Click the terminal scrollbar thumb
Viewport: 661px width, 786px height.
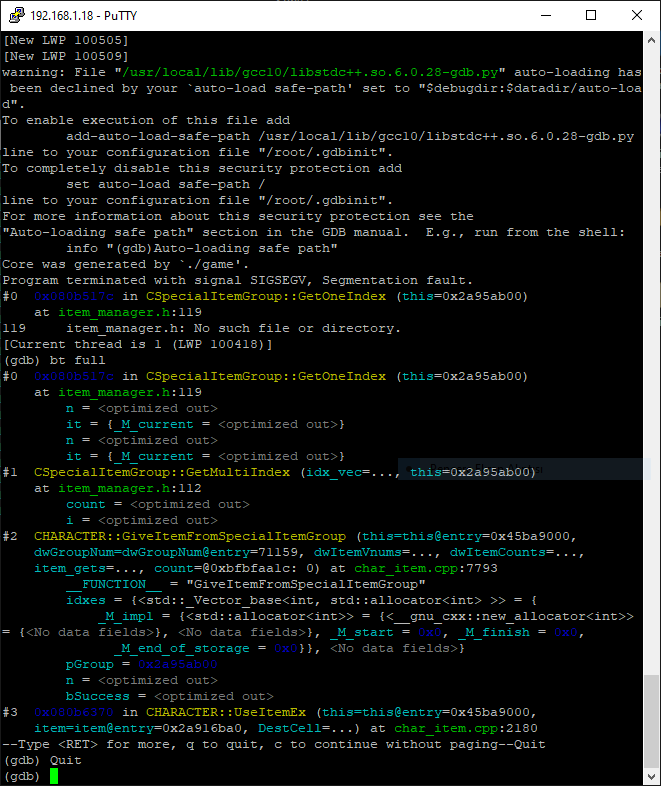651,720
